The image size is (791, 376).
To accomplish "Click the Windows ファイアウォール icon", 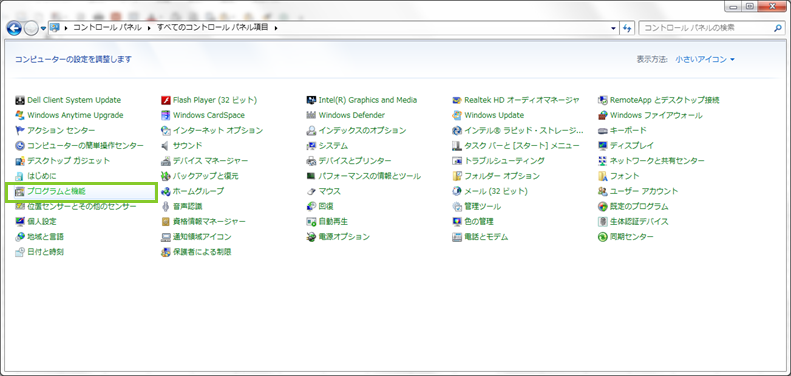I will [x=602, y=115].
